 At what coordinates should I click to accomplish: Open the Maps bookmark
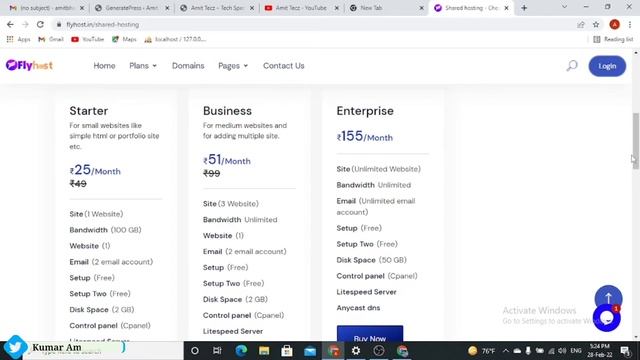pos(124,39)
